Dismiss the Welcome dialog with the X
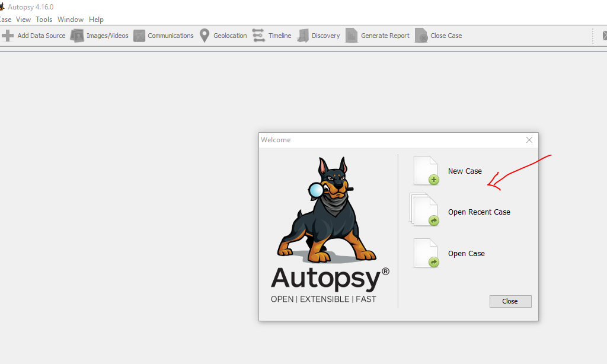The image size is (607, 364). click(x=529, y=140)
